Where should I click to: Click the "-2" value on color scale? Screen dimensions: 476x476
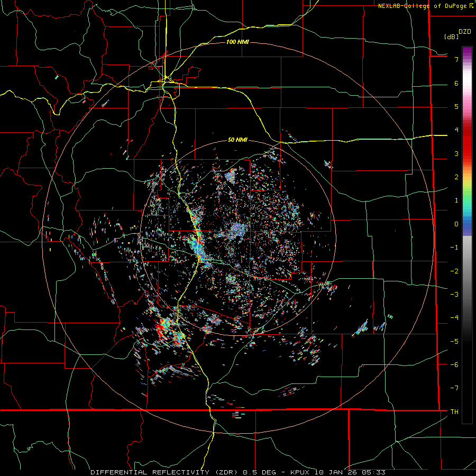click(x=454, y=271)
